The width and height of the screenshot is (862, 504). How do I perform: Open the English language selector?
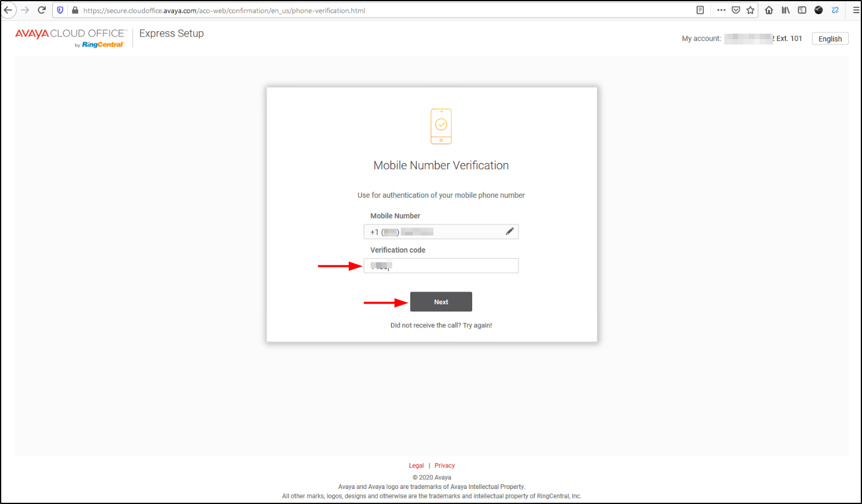[x=830, y=38]
